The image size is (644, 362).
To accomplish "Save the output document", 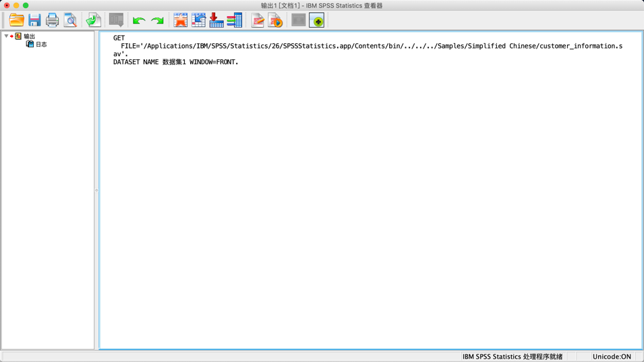I will point(34,20).
